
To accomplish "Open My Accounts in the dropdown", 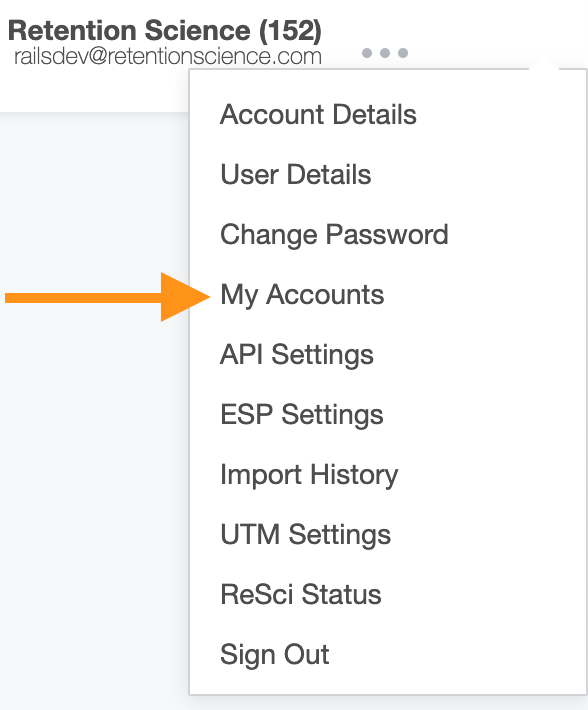I will [x=302, y=295].
